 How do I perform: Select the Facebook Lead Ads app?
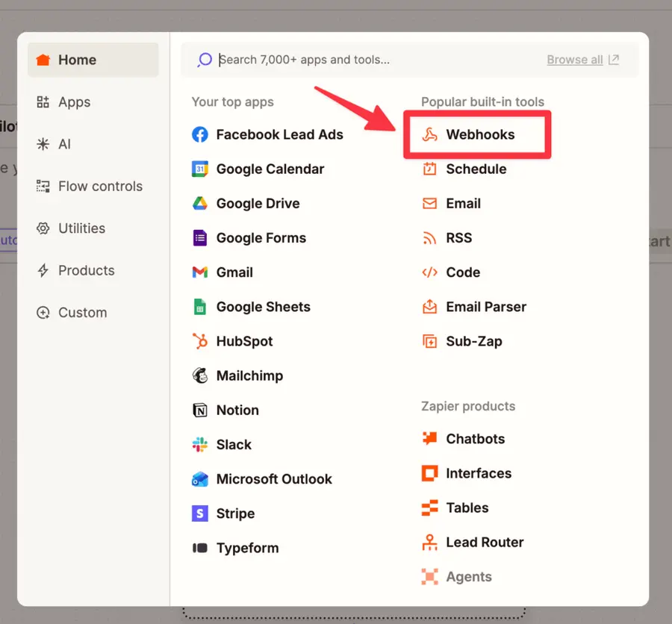coord(279,134)
